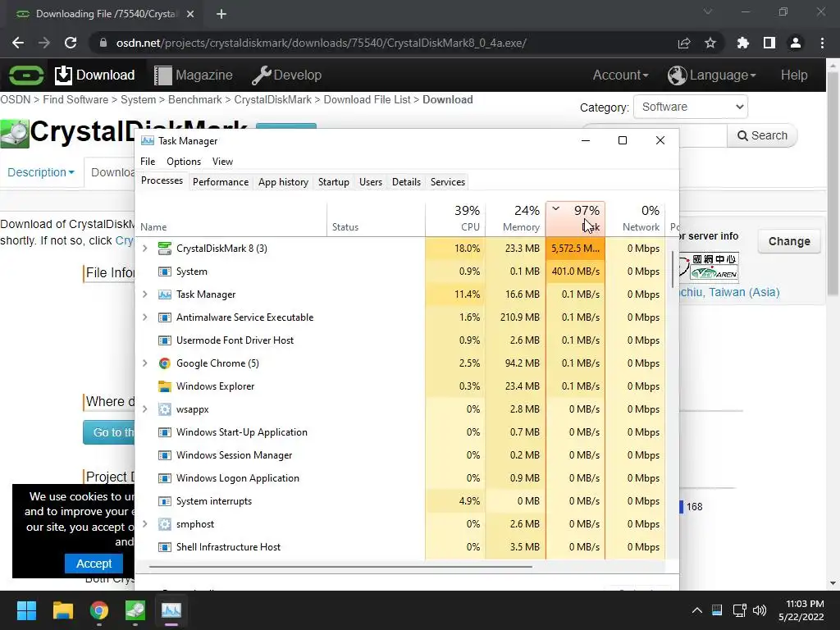Viewport: 840px width, 630px height.
Task: Click the Windows Explorer folder icon in process list
Action: tap(164, 386)
